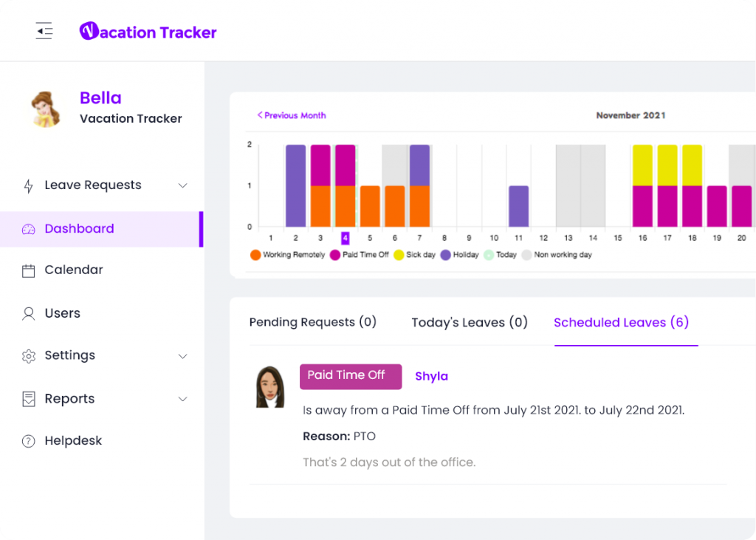This screenshot has width=756, height=540.
Task: Expand the Leave Requests menu chevron
Action: coord(182,185)
